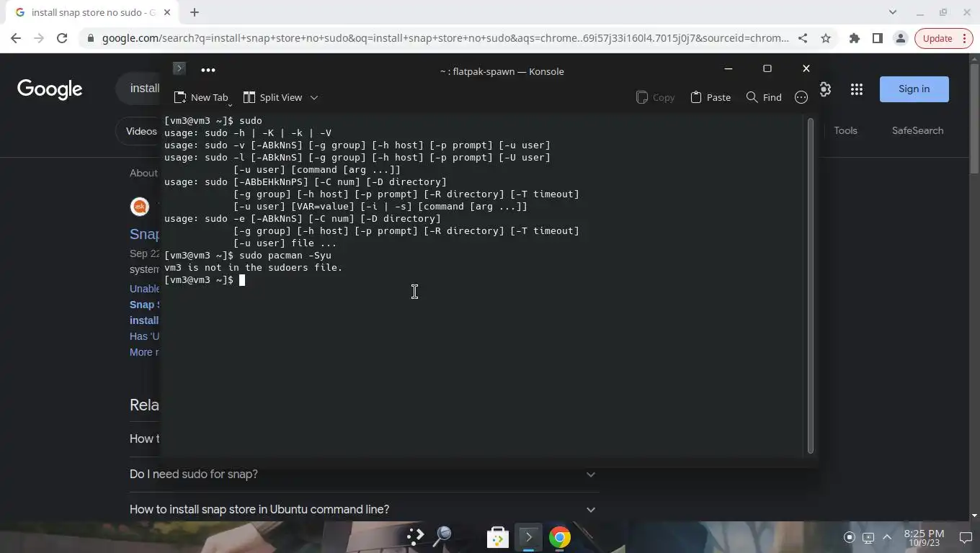Click the terminal icon in Konsole title bar

[179, 68]
